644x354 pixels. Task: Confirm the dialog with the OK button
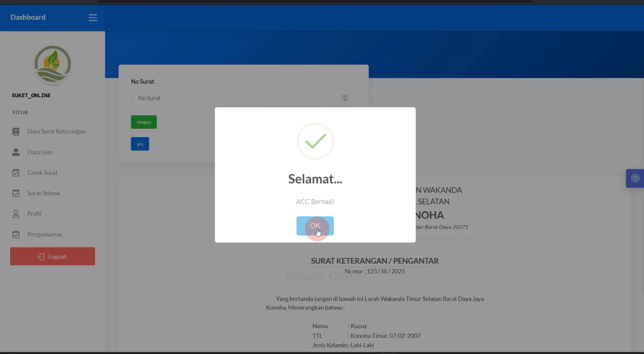coord(315,226)
